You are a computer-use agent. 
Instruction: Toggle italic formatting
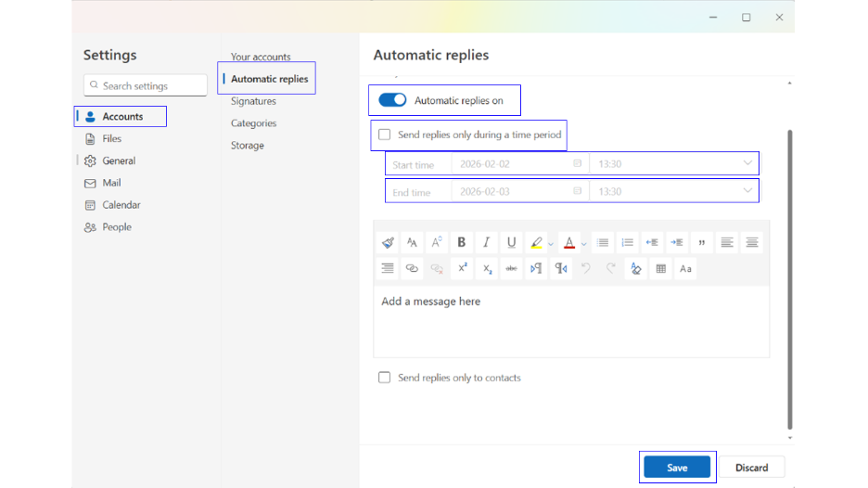(486, 242)
